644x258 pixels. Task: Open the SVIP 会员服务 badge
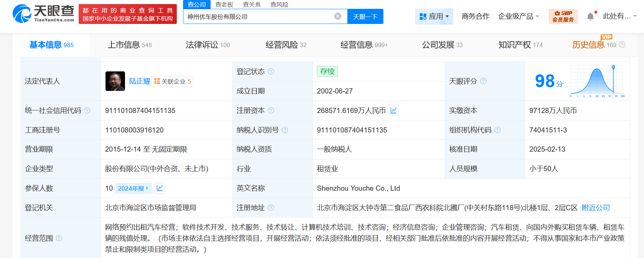(563, 17)
